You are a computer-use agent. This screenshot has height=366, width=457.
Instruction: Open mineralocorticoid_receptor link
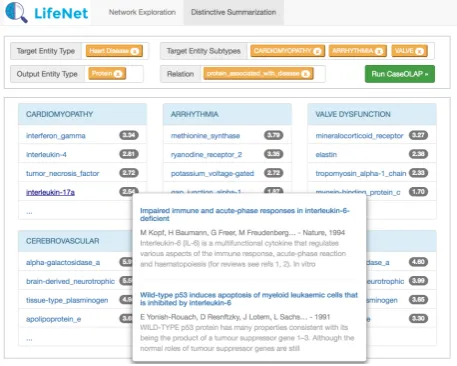(359, 136)
